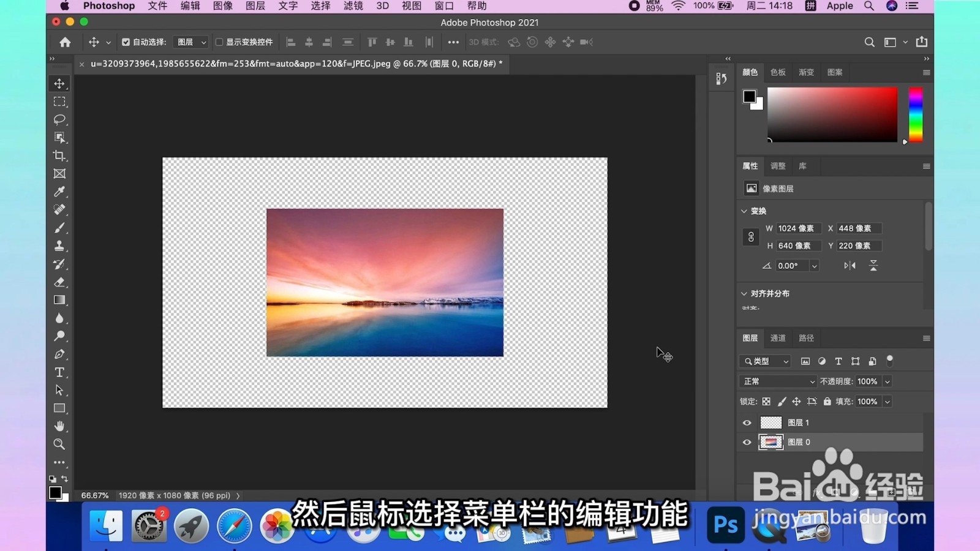The image size is (980, 551).
Task: Pick the Eyedropper tool
Action: [59, 192]
